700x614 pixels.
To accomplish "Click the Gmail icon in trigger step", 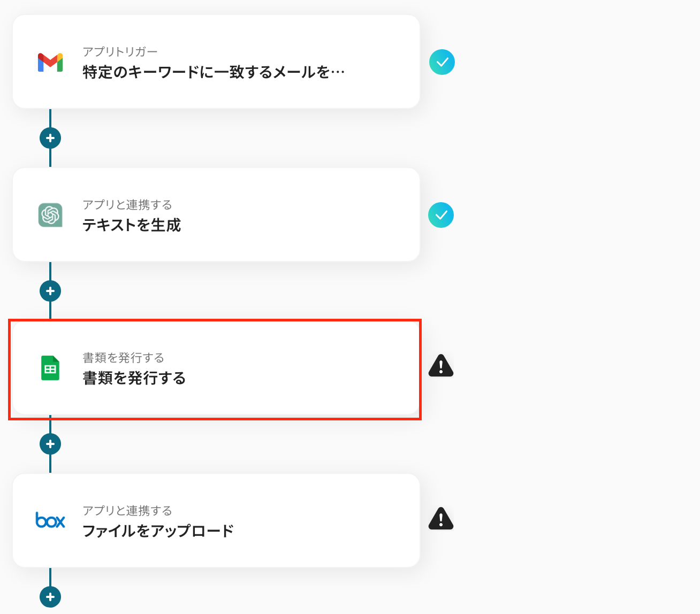I will pyautogui.click(x=50, y=63).
